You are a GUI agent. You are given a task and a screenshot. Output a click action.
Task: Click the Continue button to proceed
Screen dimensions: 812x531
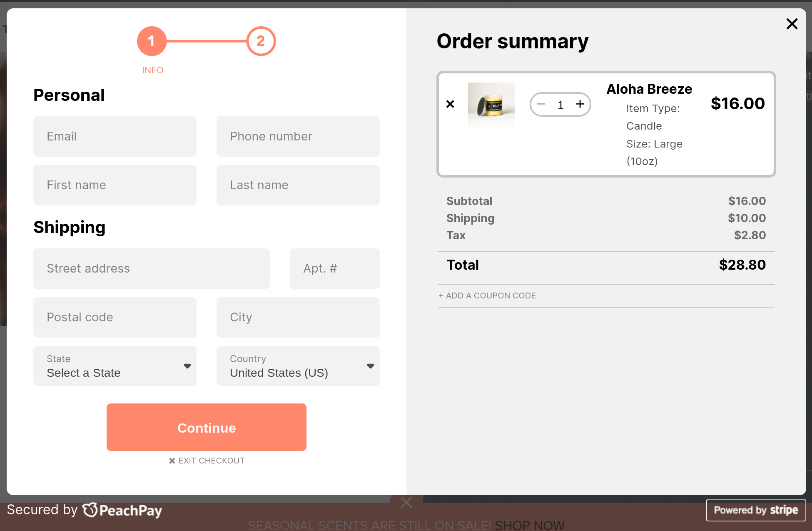pyautogui.click(x=207, y=427)
